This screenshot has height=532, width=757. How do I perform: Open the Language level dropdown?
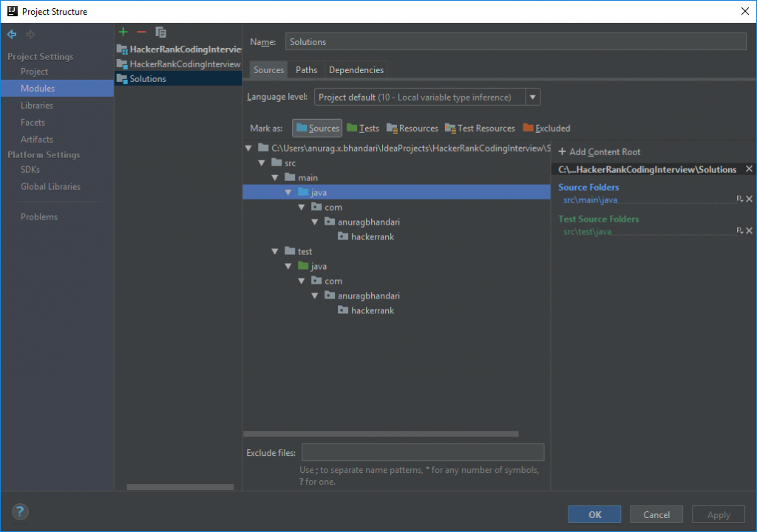pos(532,97)
